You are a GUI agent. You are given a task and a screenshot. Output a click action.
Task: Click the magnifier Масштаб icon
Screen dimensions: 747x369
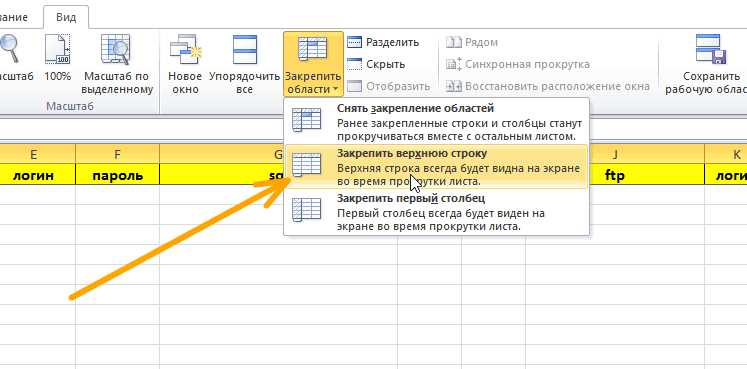coord(9,50)
